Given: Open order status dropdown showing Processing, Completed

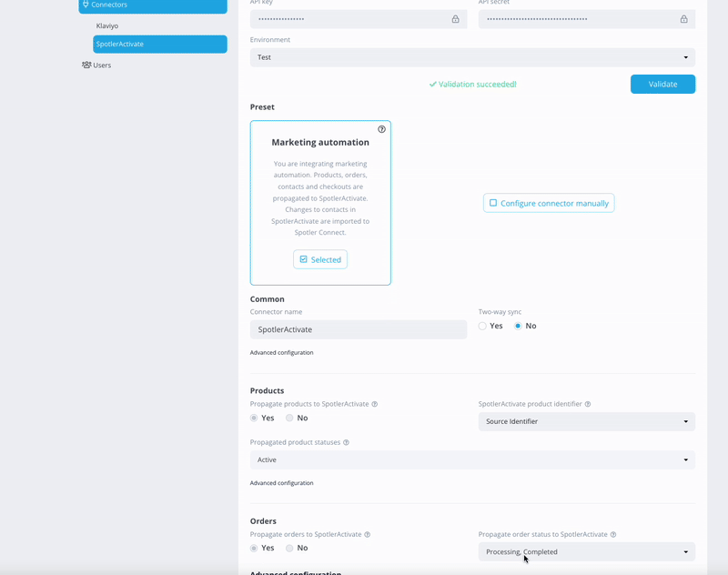Looking at the screenshot, I should point(587,551).
